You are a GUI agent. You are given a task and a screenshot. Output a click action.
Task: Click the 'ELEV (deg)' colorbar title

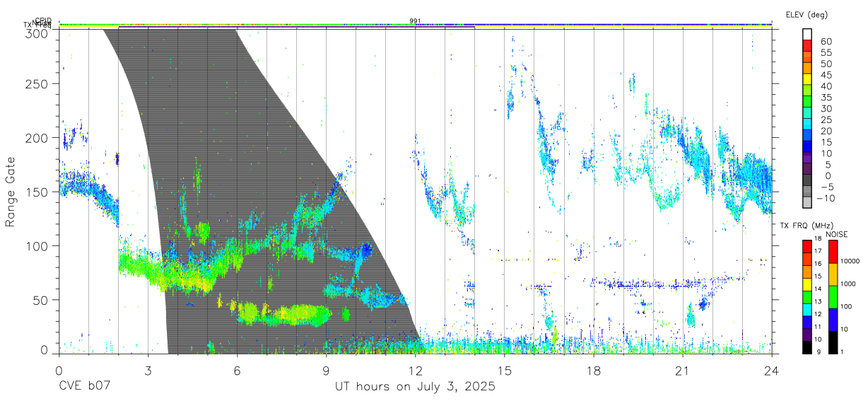click(x=807, y=15)
